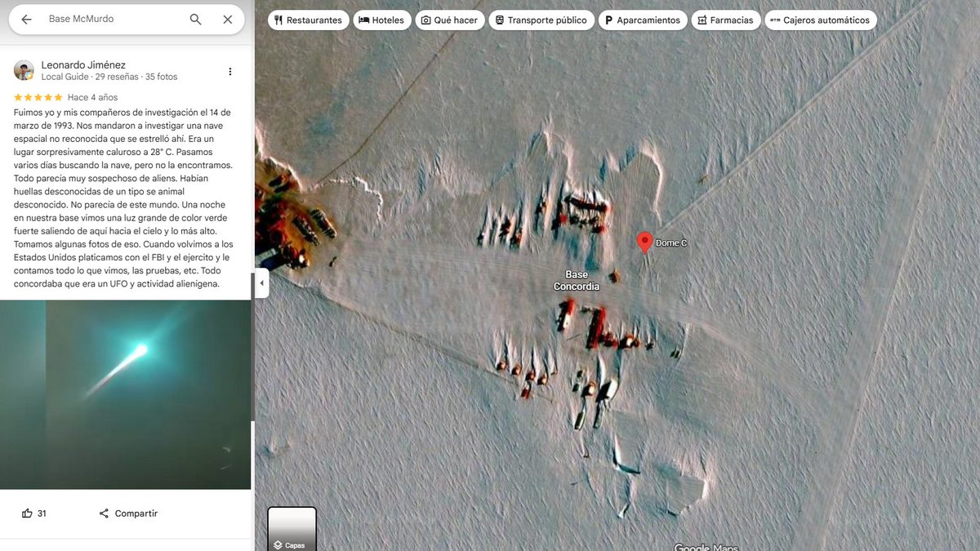Screen dimensions: 980x551
Task: Open reviewer name Leonardo Jiménez
Action: coord(83,64)
